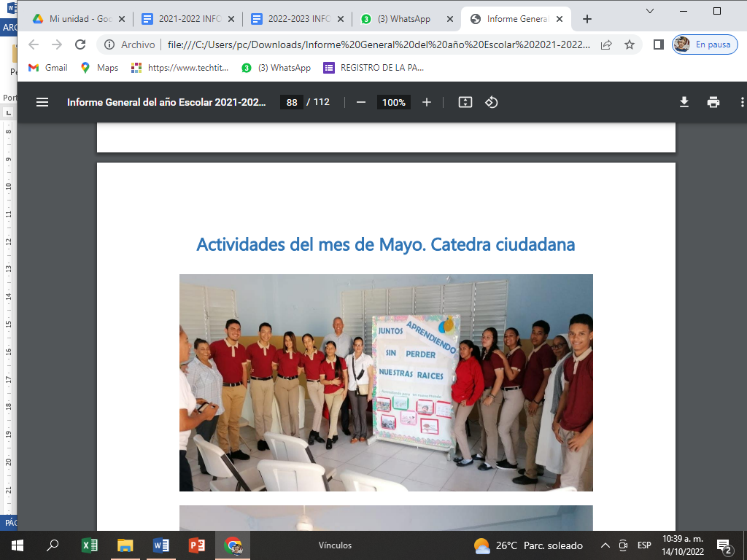747x560 pixels.
Task: Open the Gmail bookmark
Action: (47, 68)
